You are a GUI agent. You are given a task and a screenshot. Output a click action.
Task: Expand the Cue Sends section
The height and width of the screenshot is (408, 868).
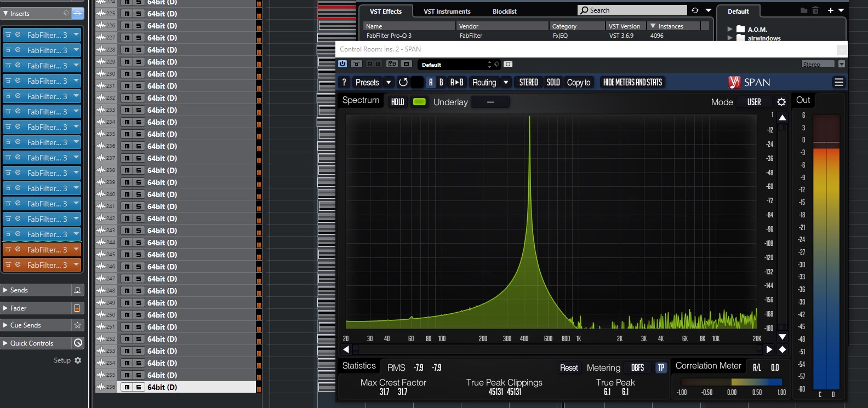pyautogui.click(x=5, y=325)
